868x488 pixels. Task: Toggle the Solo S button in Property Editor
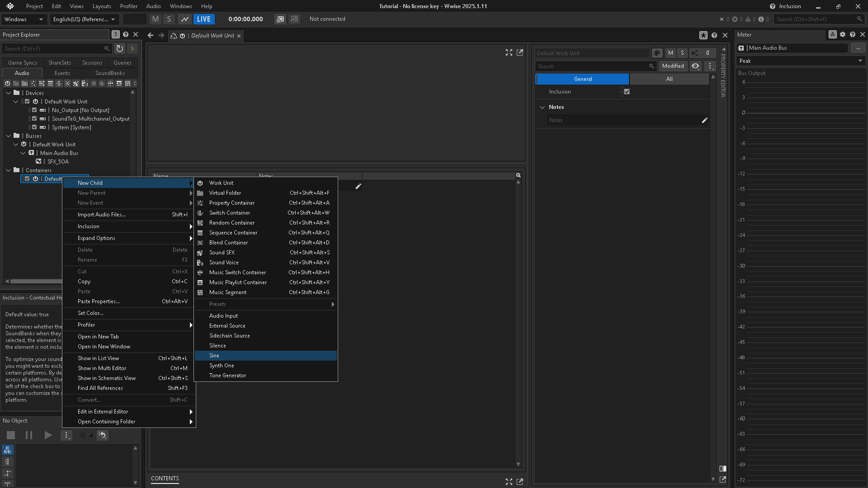point(682,53)
